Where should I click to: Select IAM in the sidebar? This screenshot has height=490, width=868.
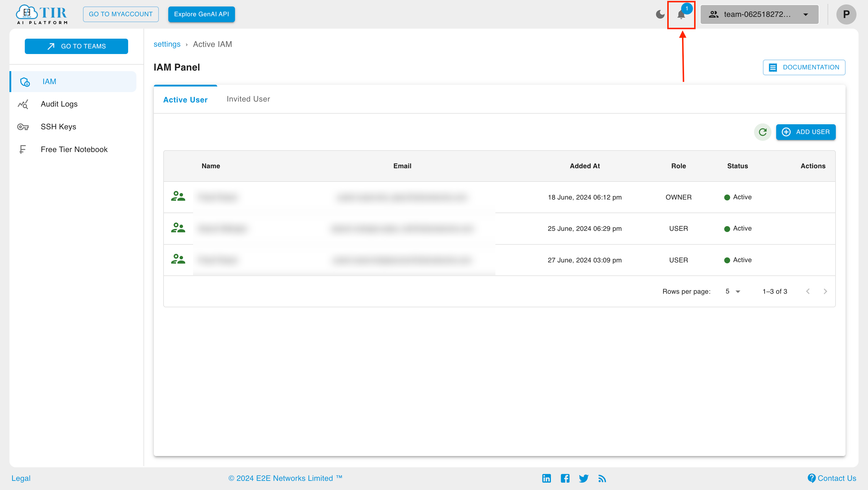click(x=73, y=81)
